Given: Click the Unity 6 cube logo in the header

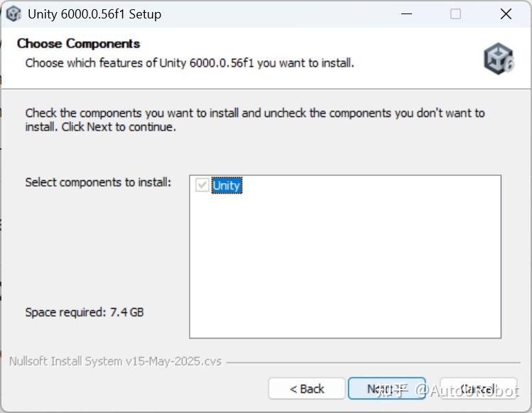Looking at the screenshot, I should click(x=498, y=57).
